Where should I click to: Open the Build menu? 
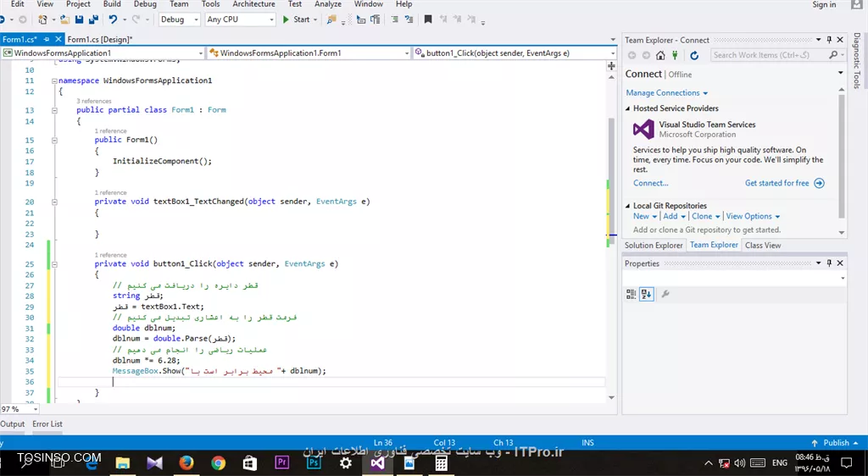(112, 4)
